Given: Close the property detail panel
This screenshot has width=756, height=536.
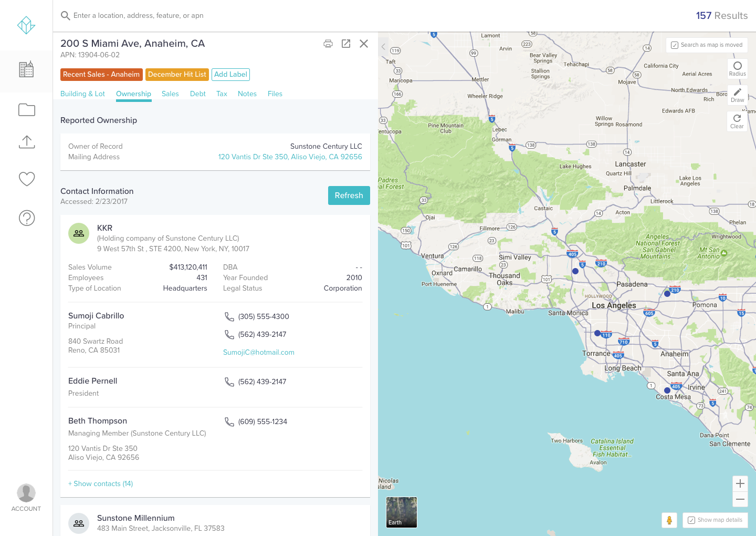Looking at the screenshot, I should coord(364,44).
